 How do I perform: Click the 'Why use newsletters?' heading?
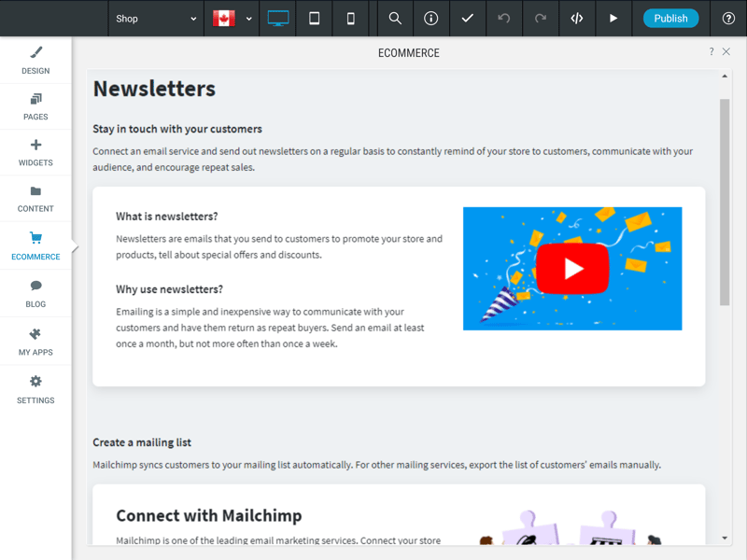tap(169, 289)
